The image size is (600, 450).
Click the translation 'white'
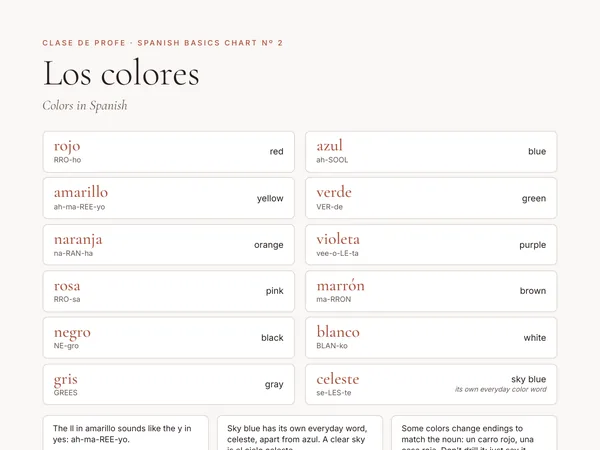pyautogui.click(x=535, y=338)
